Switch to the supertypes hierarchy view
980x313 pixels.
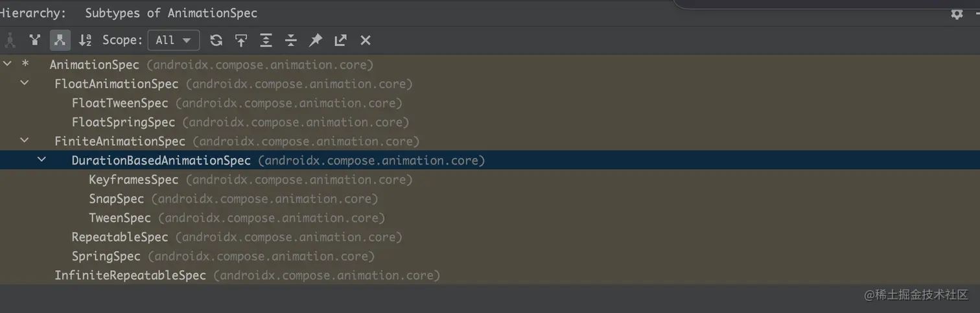pos(35,40)
